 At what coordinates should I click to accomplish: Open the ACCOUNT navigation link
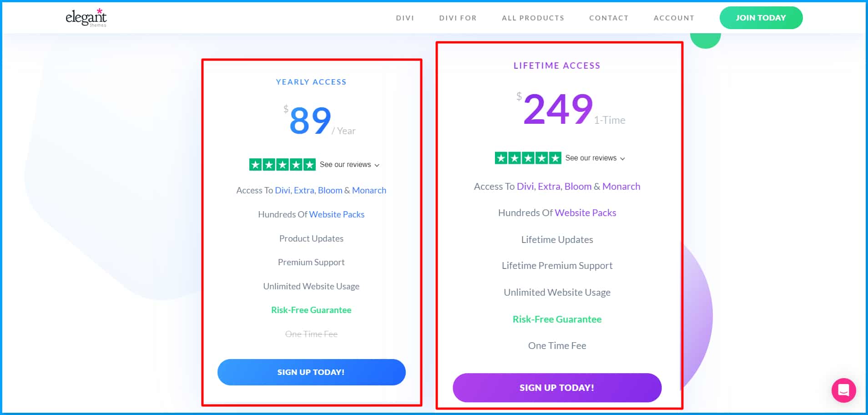pos(674,18)
